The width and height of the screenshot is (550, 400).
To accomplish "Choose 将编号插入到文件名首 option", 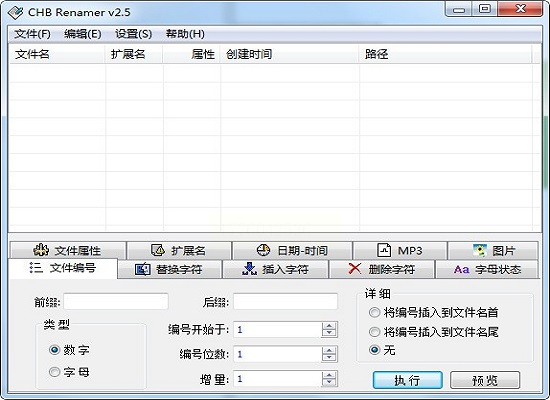I will tap(374, 312).
